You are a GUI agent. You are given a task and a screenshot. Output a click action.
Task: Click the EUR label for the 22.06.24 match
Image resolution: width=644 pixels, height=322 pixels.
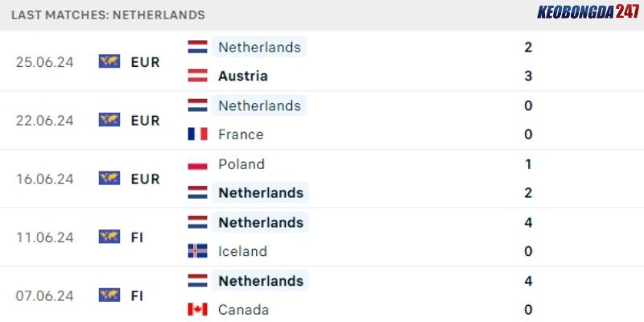[x=145, y=120]
